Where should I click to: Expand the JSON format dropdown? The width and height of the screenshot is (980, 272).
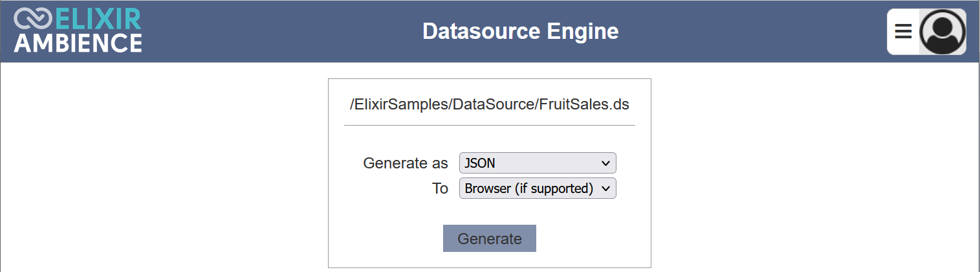click(538, 163)
